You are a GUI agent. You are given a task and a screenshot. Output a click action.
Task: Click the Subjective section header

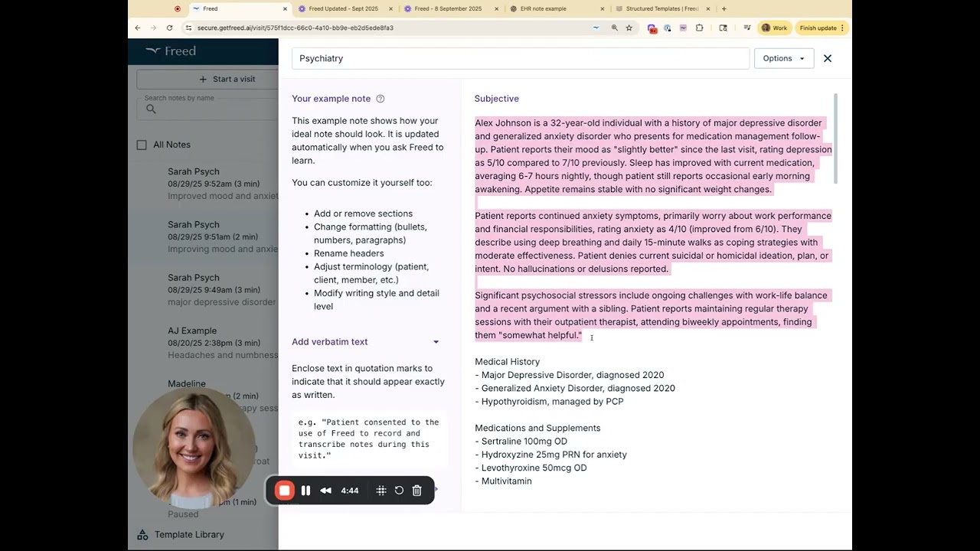(497, 99)
